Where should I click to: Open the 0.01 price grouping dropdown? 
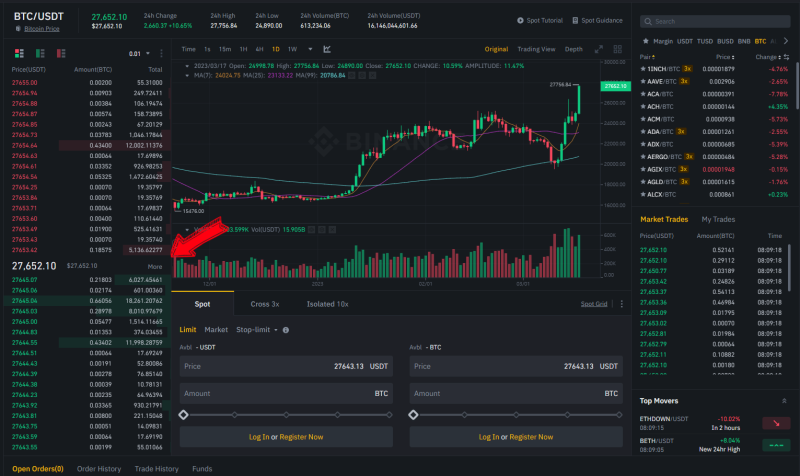(139, 54)
